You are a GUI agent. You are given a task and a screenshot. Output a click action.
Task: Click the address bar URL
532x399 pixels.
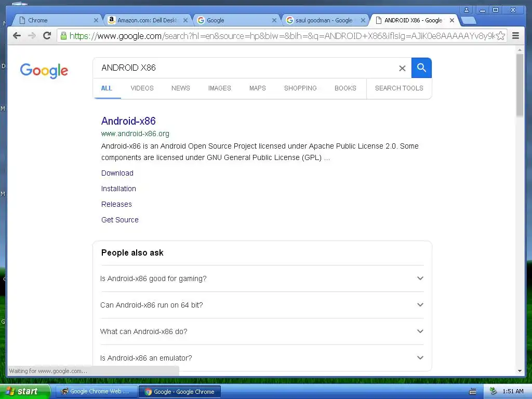tap(282, 36)
